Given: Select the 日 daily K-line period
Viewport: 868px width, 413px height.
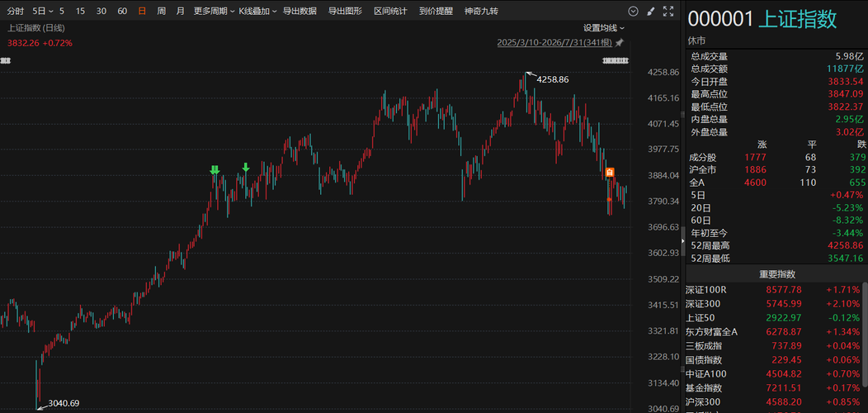Looking at the screenshot, I should click(142, 11).
